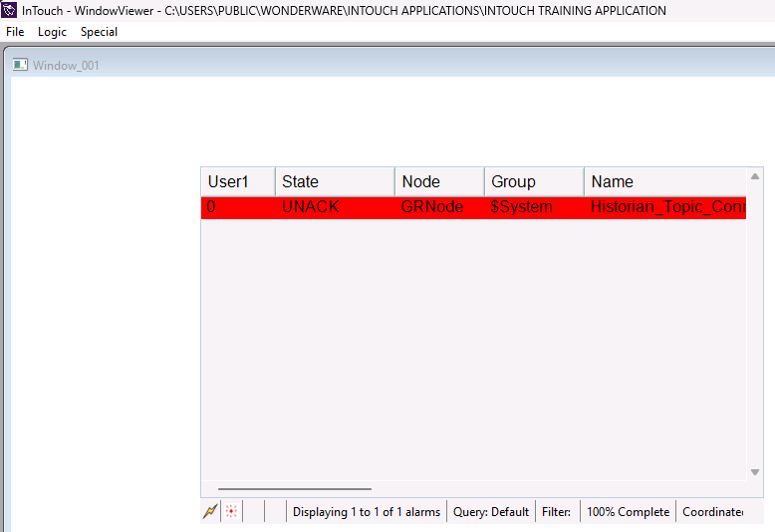Image resolution: width=775 pixels, height=532 pixels.
Task: Sort alarms by State column header
Action: 335,182
